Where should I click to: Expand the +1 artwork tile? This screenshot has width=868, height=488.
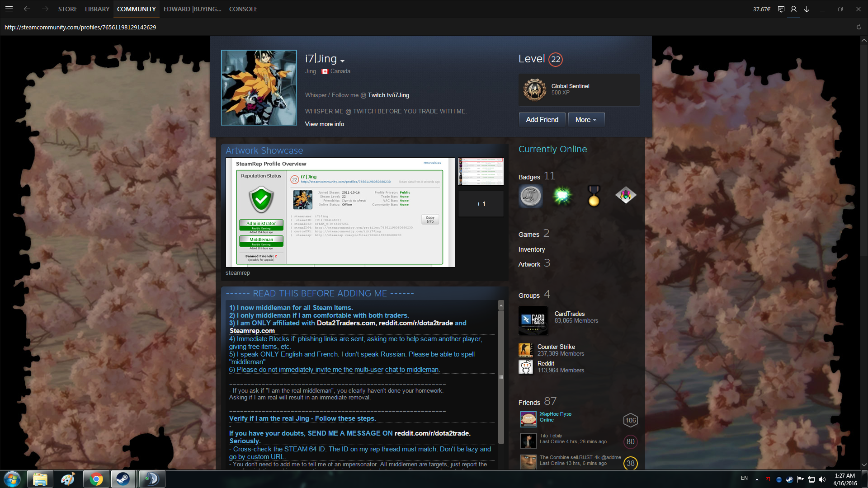pyautogui.click(x=481, y=204)
